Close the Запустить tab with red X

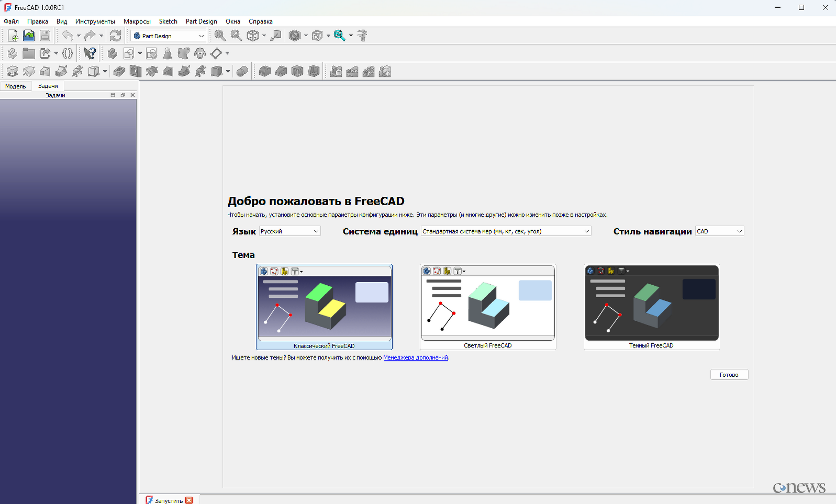click(189, 500)
